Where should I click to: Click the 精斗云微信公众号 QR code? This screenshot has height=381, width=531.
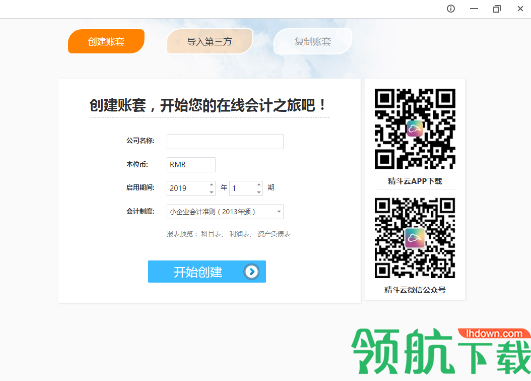415,238
